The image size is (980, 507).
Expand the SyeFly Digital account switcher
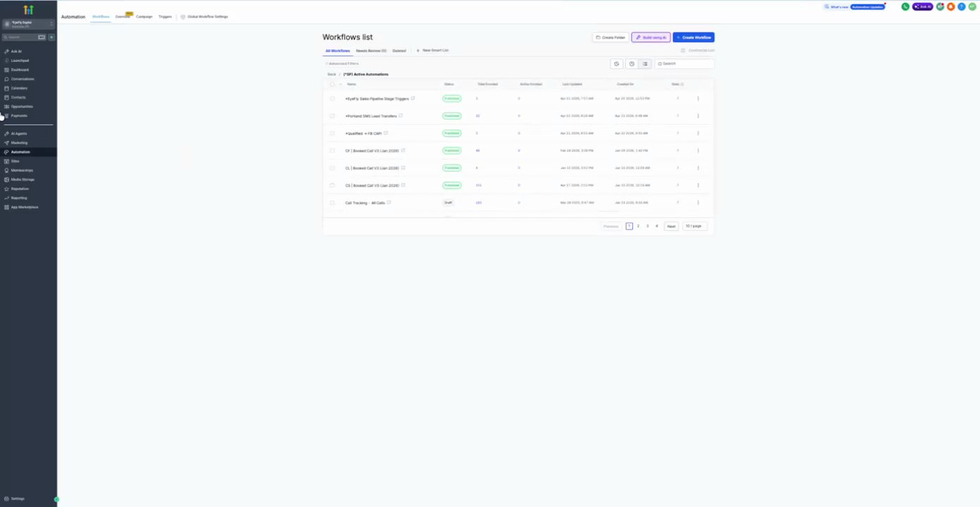29,24
